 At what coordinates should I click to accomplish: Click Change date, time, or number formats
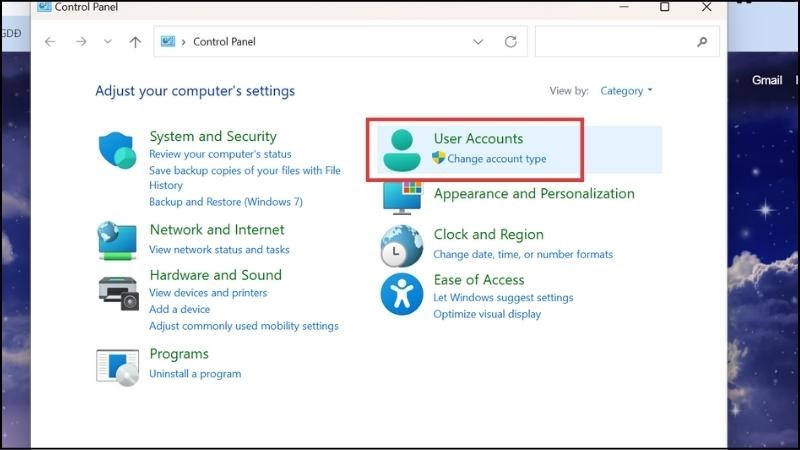coord(523,254)
